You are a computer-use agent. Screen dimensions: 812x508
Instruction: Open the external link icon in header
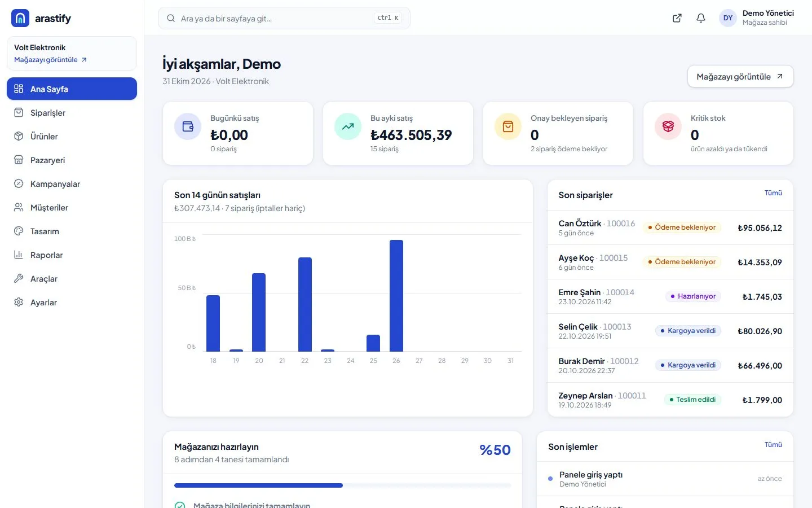(x=677, y=18)
